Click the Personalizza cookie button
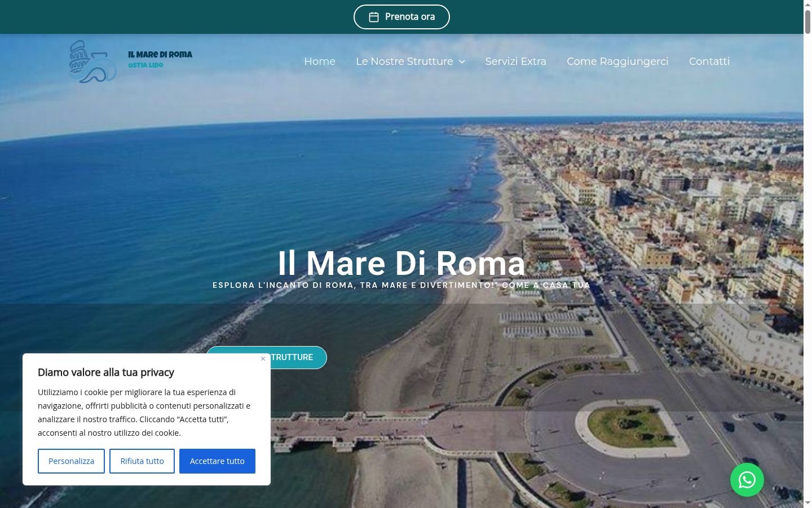812x508 pixels. click(71, 461)
